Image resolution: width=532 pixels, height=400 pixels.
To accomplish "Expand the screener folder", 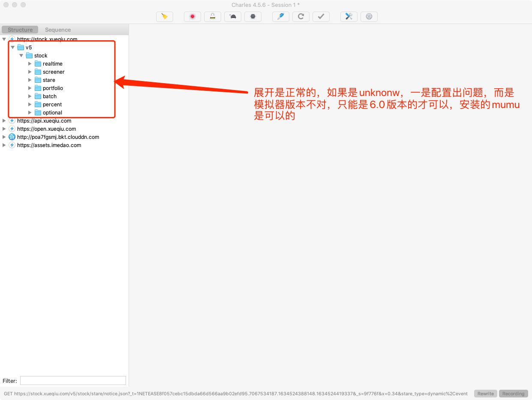I will (30, 72).
